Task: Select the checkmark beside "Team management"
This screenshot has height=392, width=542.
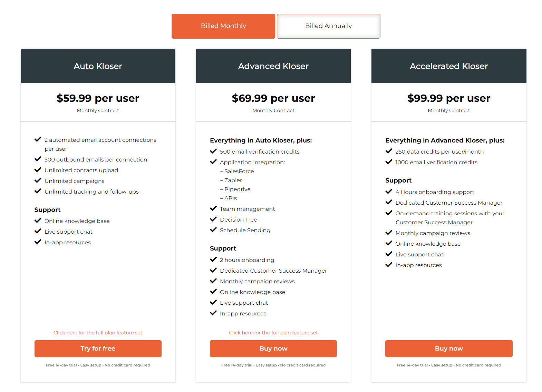Action: (x=213, y=208)
